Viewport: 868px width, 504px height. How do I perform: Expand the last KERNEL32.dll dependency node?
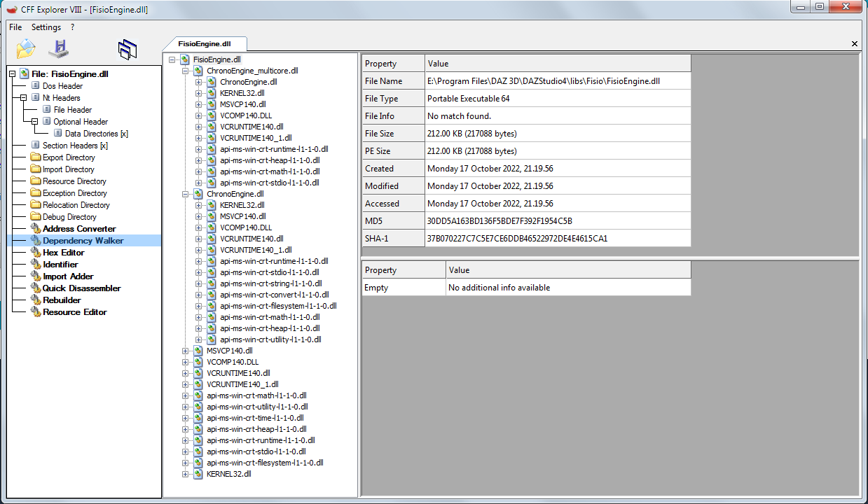tap(186, 474)
